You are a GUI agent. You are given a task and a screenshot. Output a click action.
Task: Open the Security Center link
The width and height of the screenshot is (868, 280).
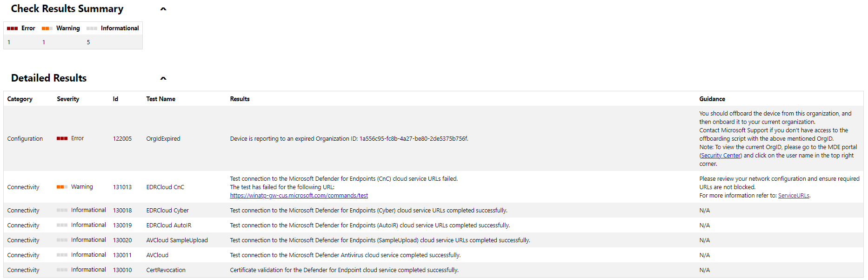[x=721, y=156]
